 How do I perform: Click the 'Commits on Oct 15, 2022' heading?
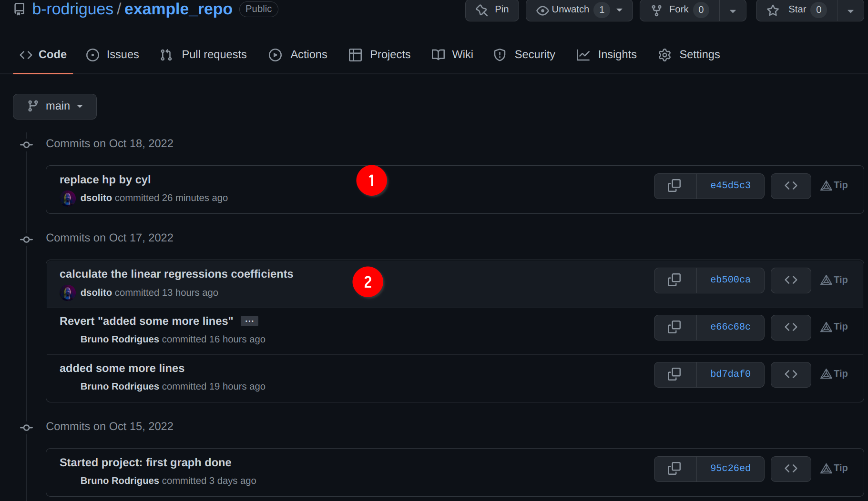click(x=110, y=427)
